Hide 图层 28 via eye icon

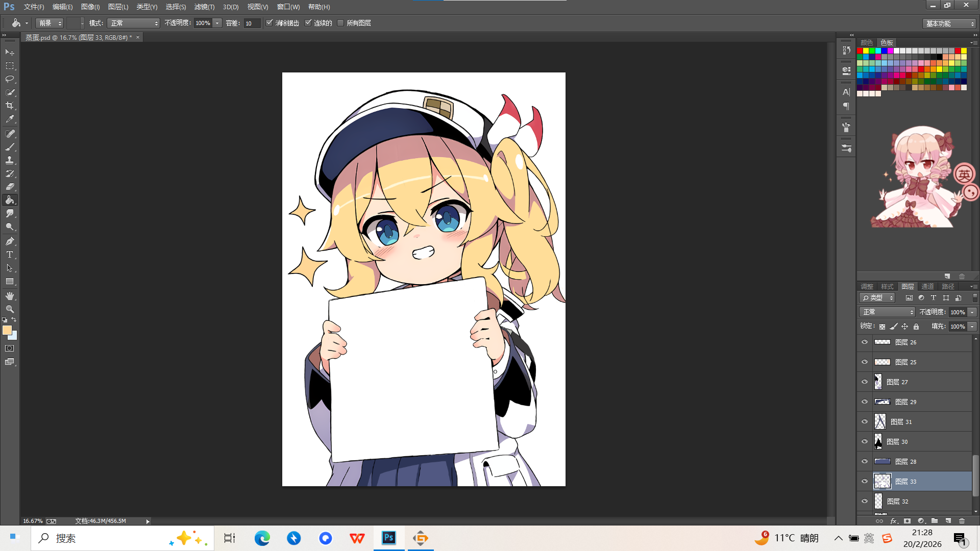(865, 462)
